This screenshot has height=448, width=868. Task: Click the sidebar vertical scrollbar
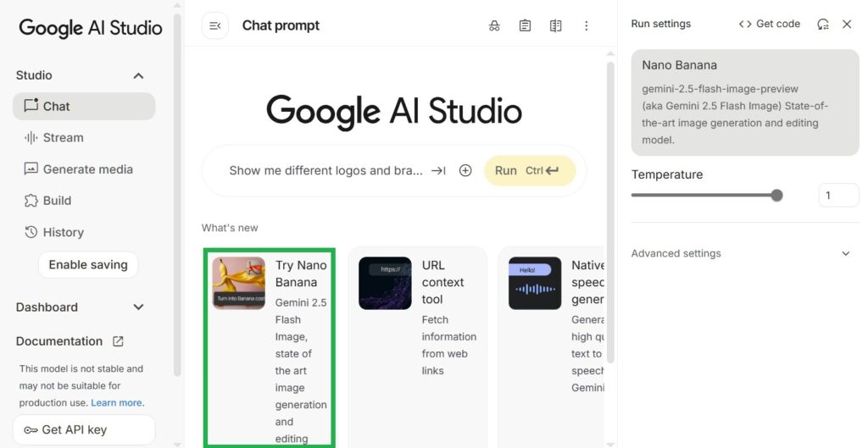coord(177,195)
